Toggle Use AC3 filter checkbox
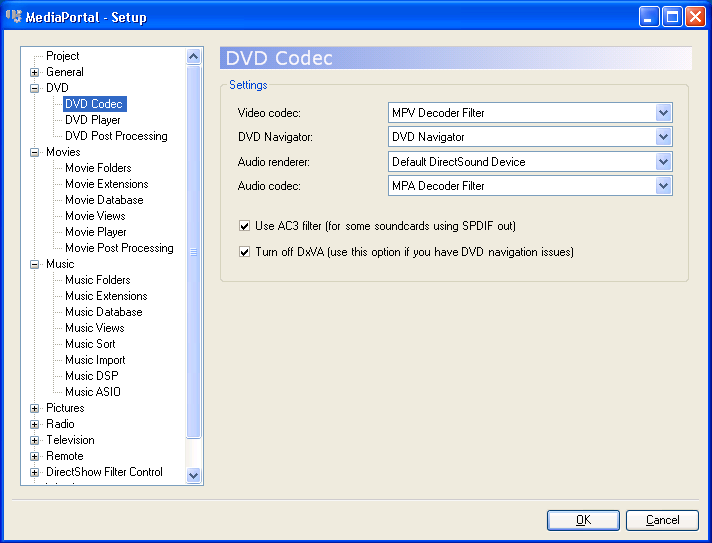Screen dimensions: 712x543 [244, 226]
